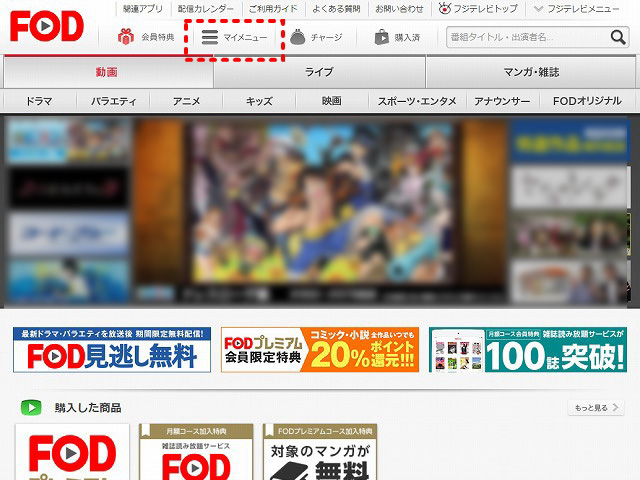Open the チャージ purse icon

point(298,37)
